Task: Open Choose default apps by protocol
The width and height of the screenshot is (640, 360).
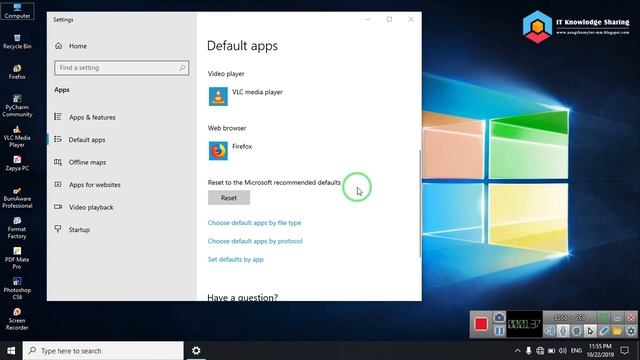Action: click(x=255, y=241)
